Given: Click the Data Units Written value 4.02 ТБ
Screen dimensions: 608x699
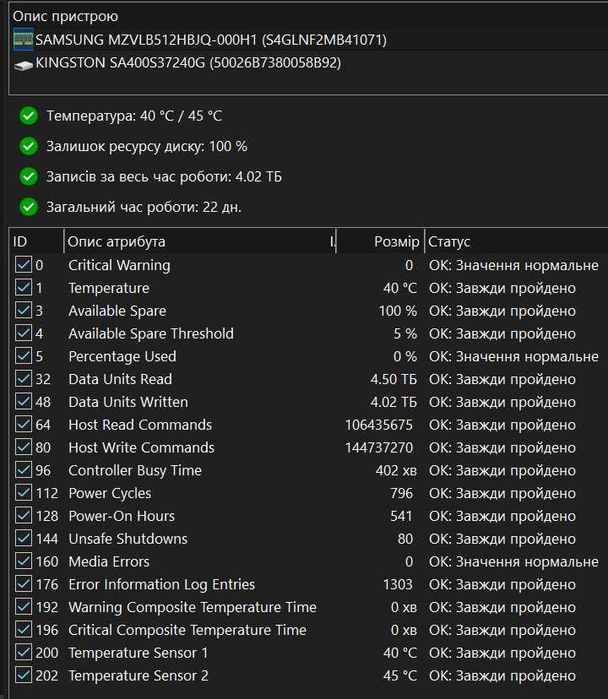Looking at the screenshot, I should (x=394, y=402).
